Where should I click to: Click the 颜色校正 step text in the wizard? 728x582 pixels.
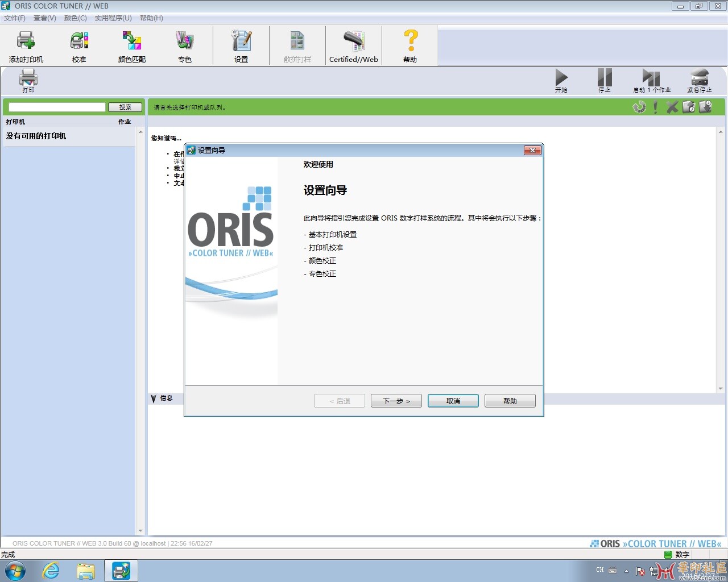point(322,260)
